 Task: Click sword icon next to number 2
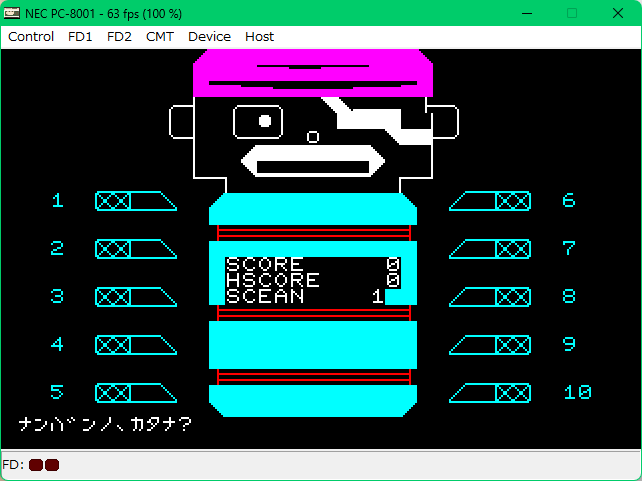click(x=136, y=249)
